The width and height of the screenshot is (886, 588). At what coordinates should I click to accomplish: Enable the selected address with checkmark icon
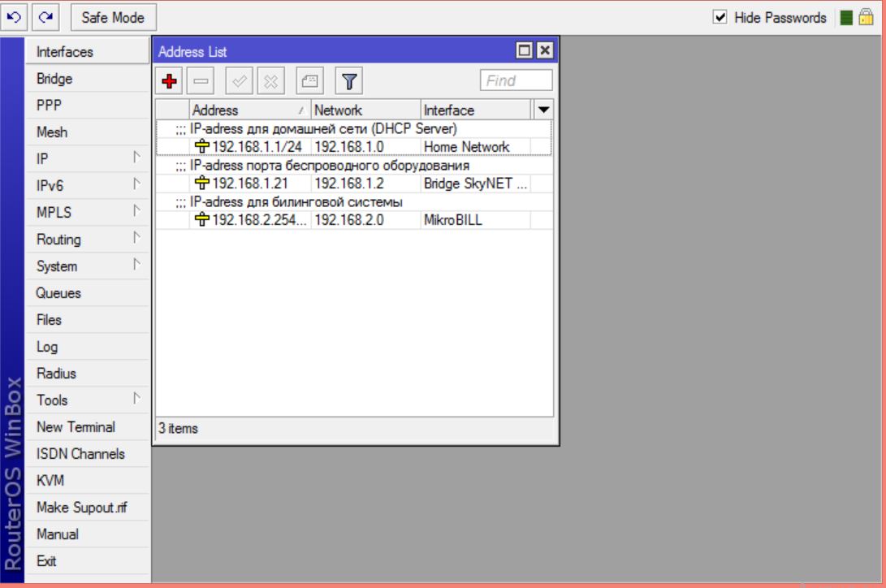pos(239,81)
